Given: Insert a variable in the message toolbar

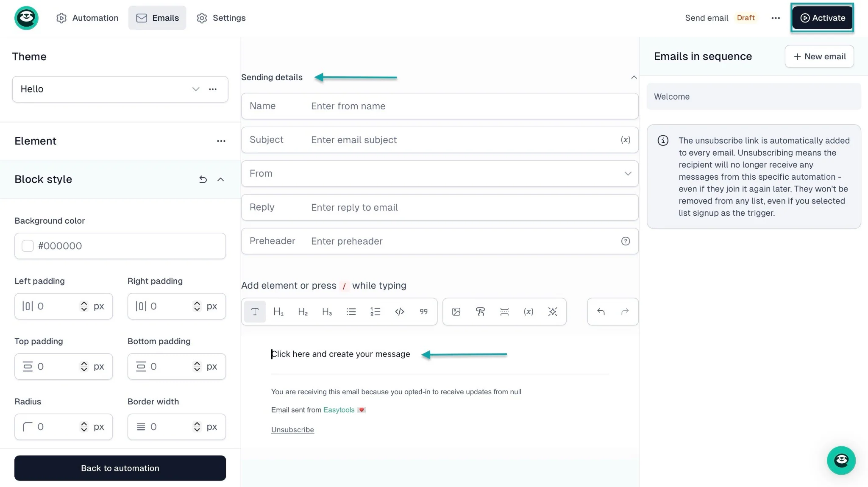Looking at the screenshot, I should (x=529, y=312).
